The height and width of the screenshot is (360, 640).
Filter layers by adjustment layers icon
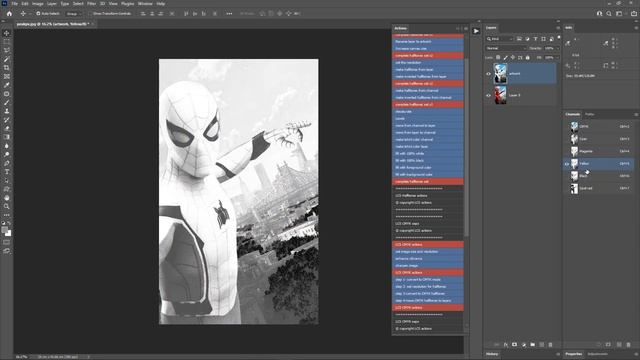(527, 39)
